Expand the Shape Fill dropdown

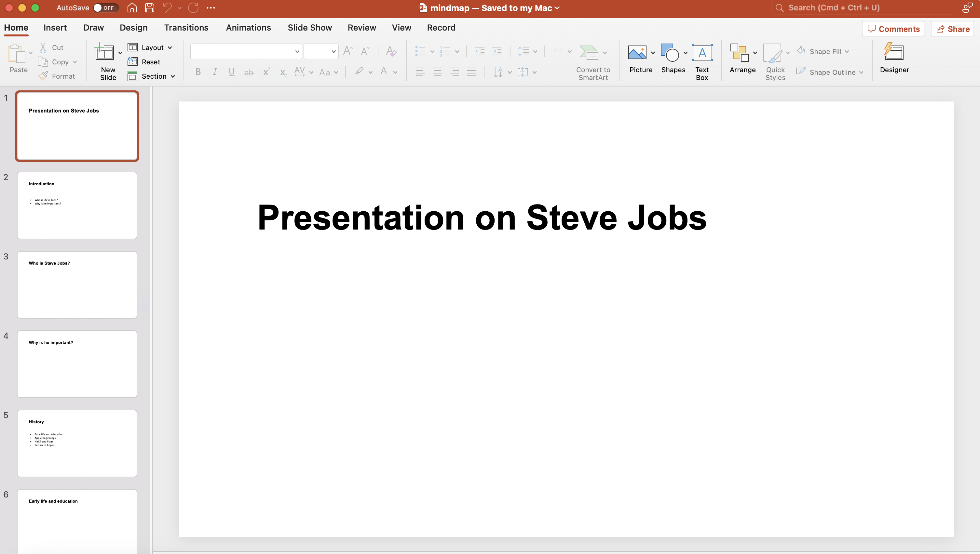point(847,51)
